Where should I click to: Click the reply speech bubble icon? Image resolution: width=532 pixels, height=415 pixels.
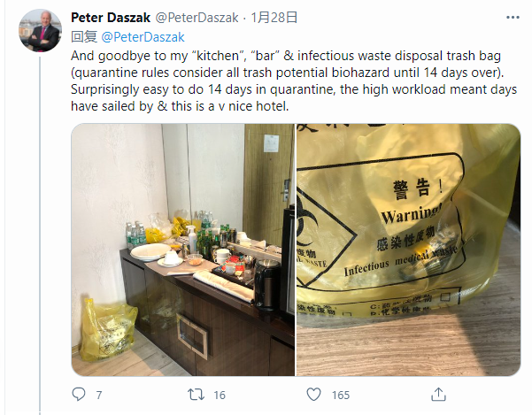coord(79,395)
